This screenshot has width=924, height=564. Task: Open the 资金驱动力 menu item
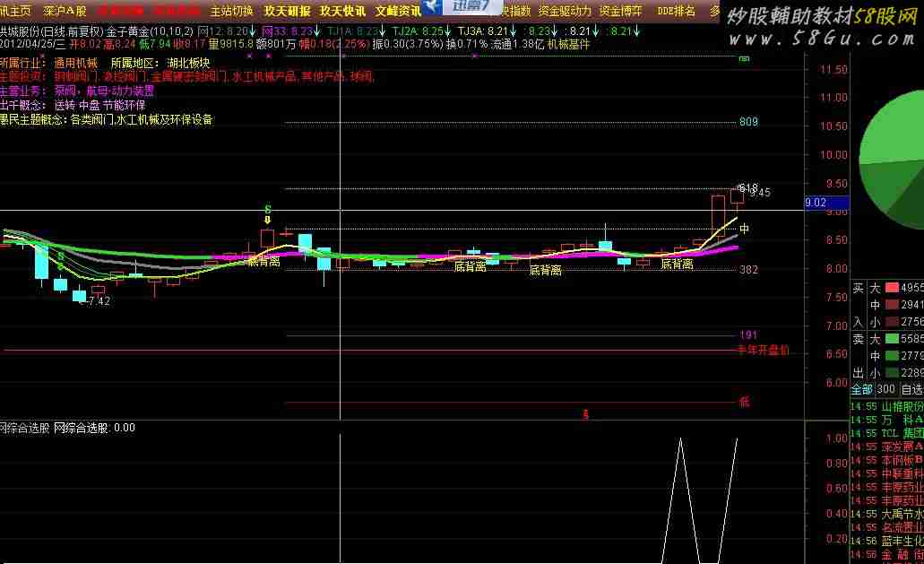(x=565, y=11)
